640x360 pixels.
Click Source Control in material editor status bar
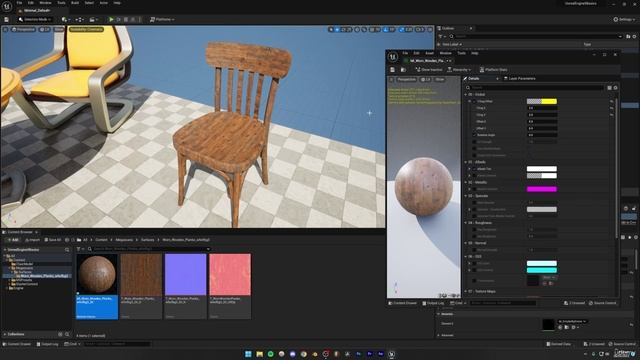[602, 303]
